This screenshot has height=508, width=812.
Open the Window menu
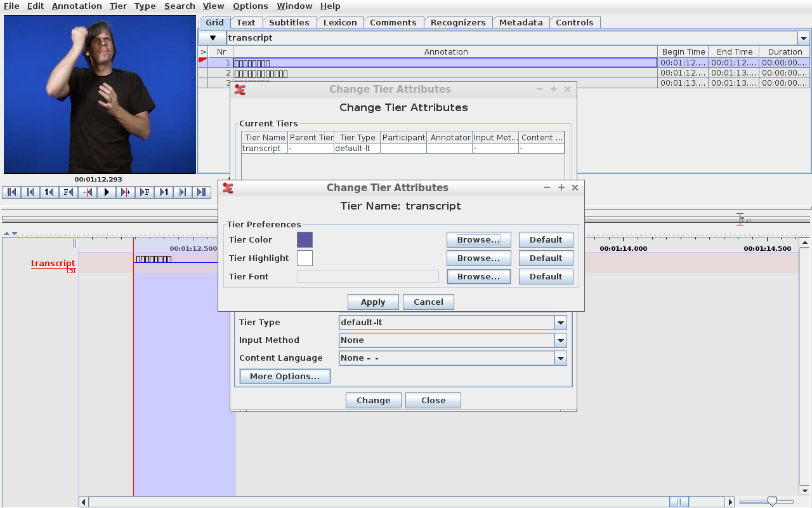[294, 6]
